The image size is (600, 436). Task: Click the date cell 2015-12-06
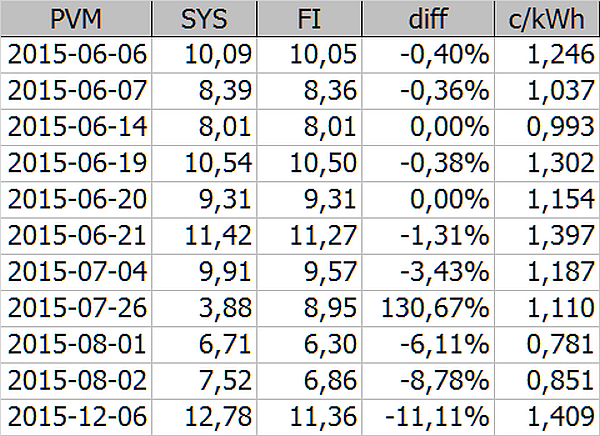pyautogui.click(x=76, y=417)
